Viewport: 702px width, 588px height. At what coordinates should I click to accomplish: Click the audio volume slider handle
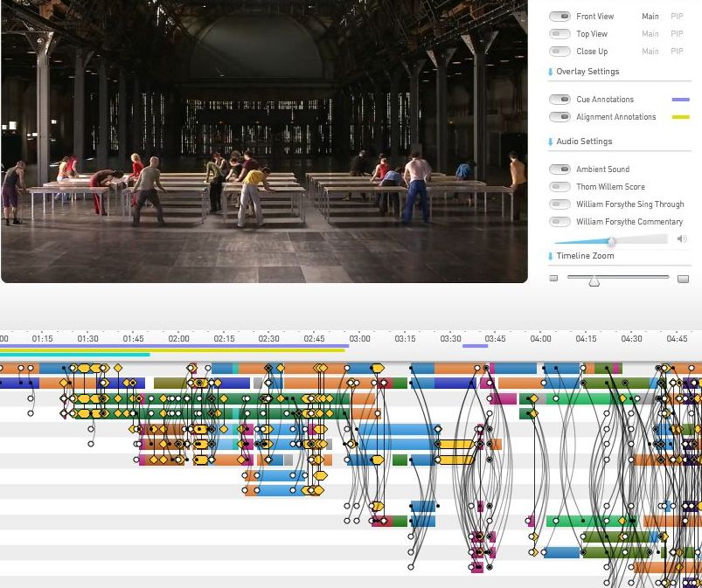pos(611,241)
